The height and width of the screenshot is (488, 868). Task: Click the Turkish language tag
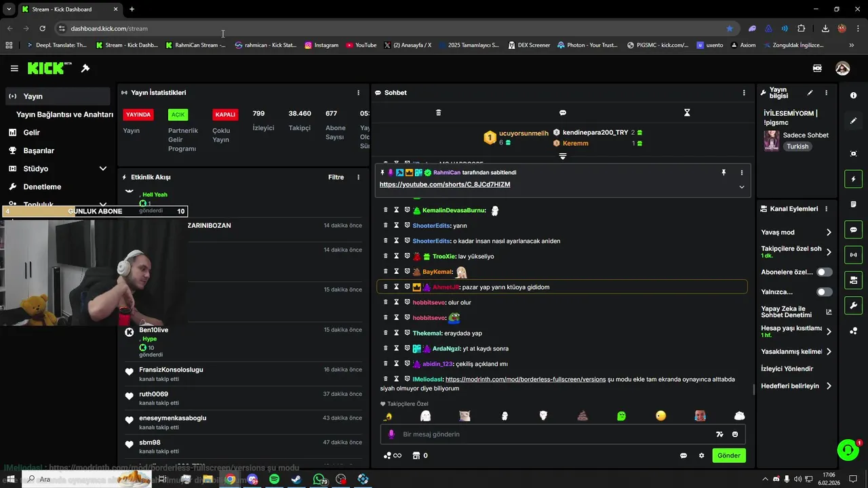(797, 146)
